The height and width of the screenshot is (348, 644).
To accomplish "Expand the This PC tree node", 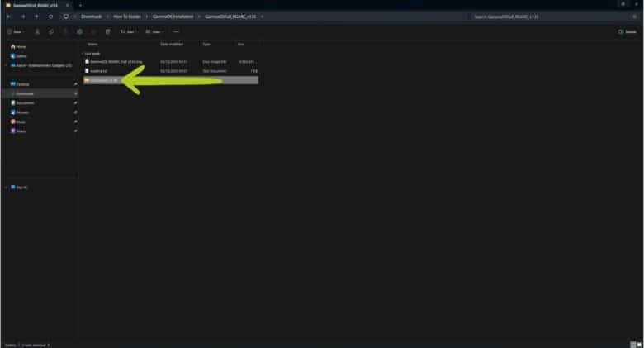I will 7,188.
